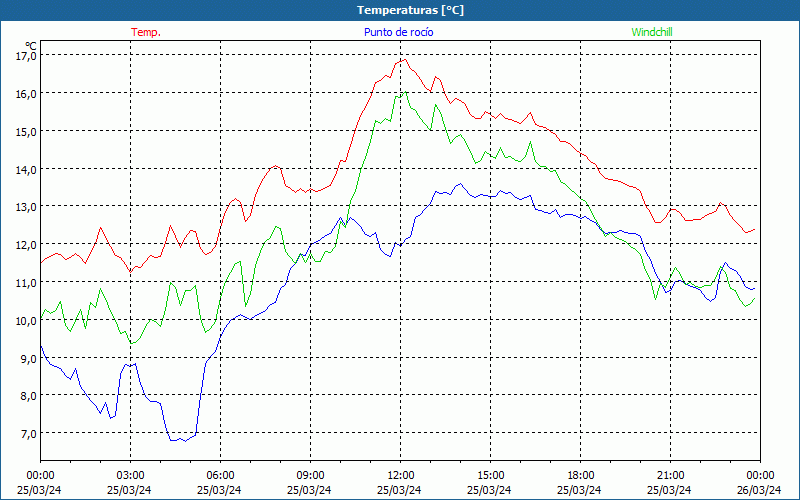Click the 7,0 y-axis label
This screenshot has width=800, height=500.
click(28, 434)
